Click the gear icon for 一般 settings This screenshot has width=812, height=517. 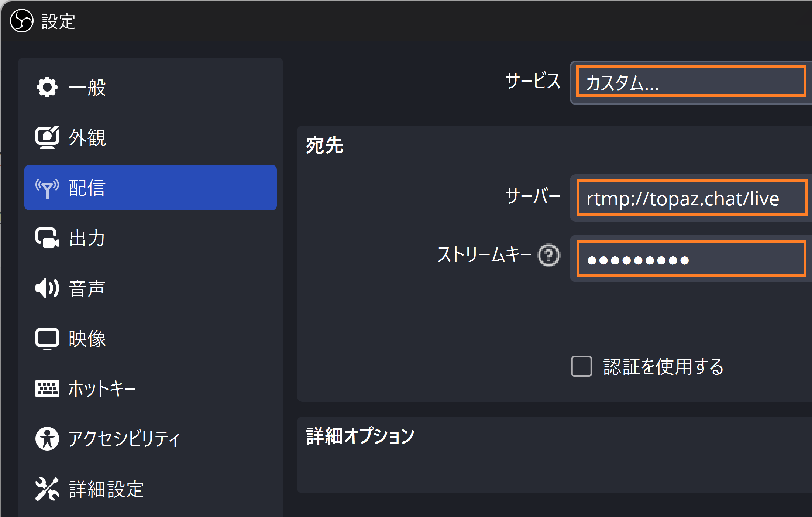47,87
